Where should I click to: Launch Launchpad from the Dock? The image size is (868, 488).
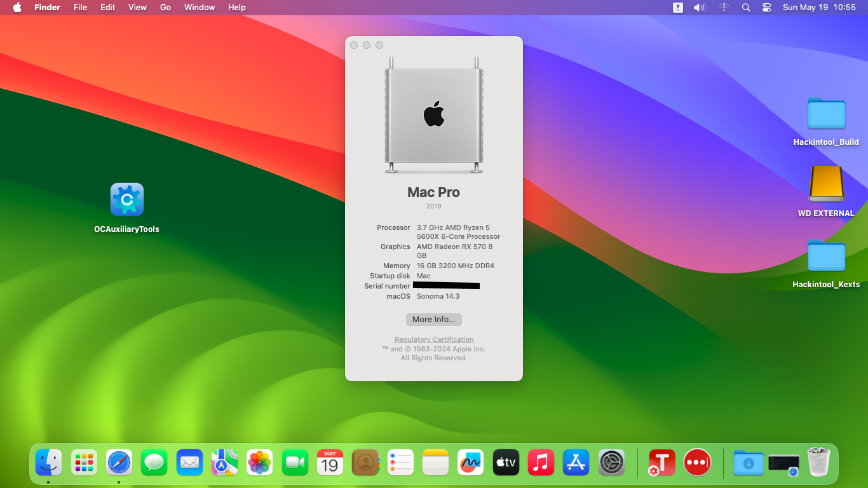[83, 462]
